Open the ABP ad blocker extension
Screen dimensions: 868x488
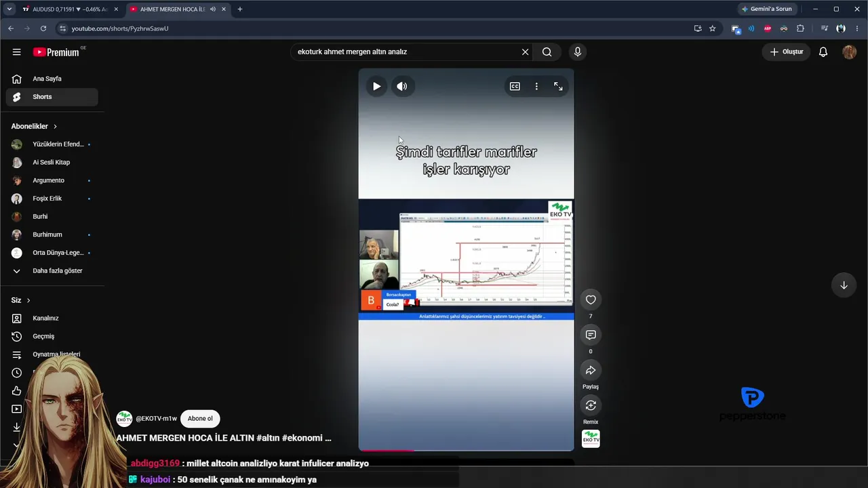pyautogui.click(x=768, y=28)
